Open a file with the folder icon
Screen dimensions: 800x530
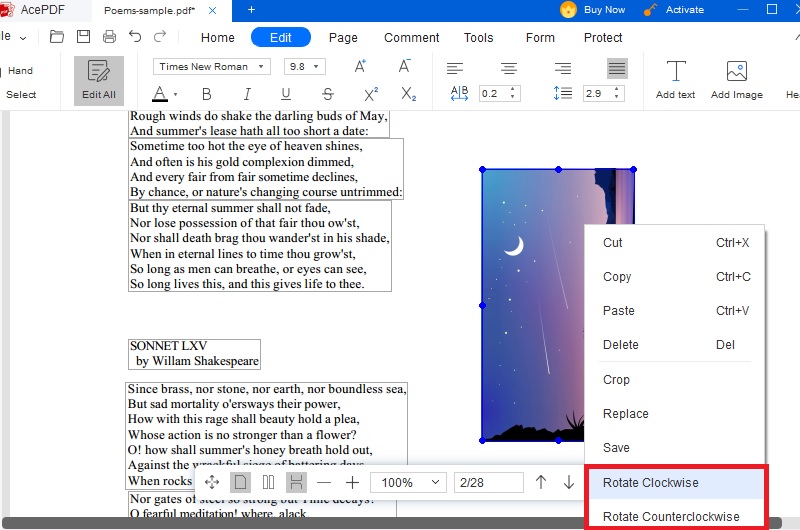(x=57, y=37)
